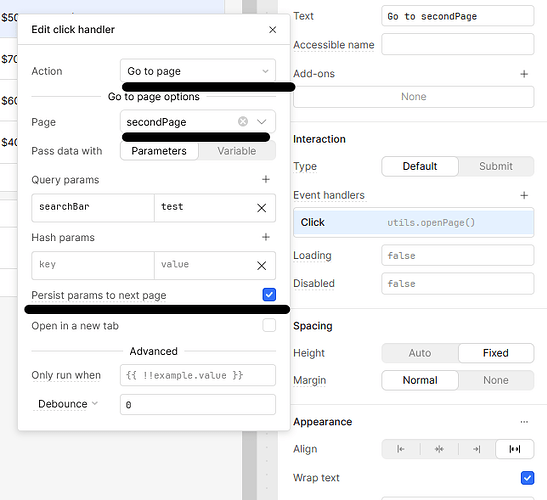Open the Action dropdown showing Go to page
Screen dimensions: 547x500
point(198,71)
